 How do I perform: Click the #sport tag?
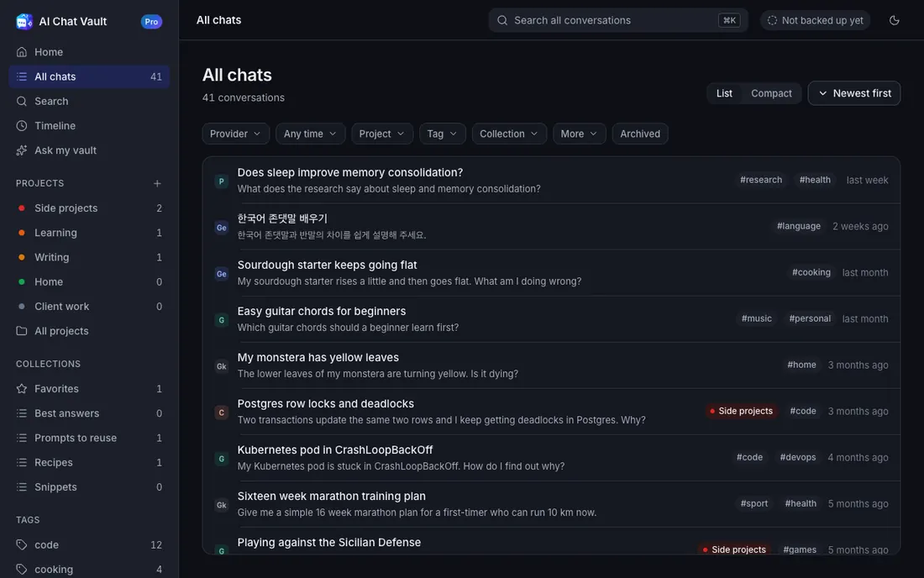(753, 503)
